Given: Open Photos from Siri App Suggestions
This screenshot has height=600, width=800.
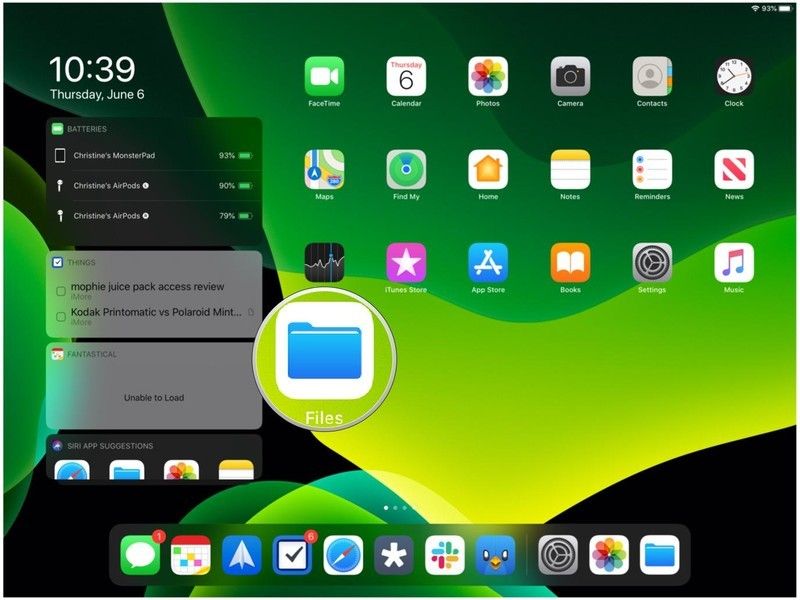Looking at the screenshot, I should [x=181, y=470].
